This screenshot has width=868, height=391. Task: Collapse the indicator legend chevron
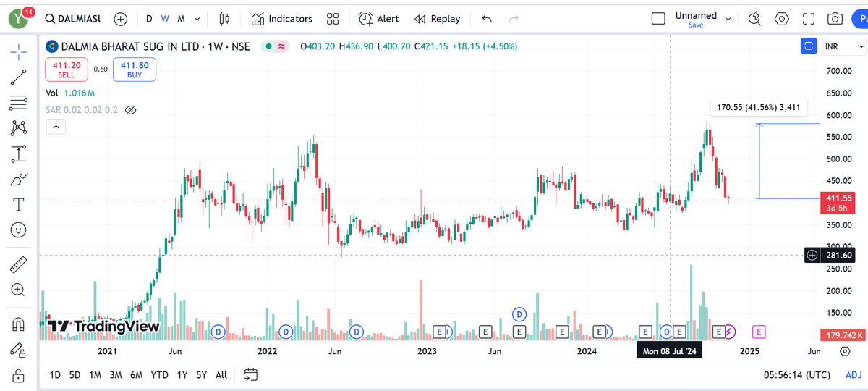coord(56,127)
